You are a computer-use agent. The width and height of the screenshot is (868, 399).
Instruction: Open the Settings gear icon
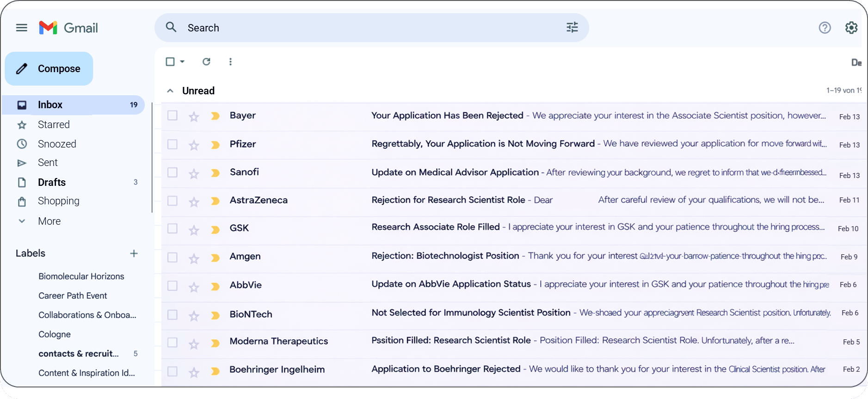click(851, 28)
